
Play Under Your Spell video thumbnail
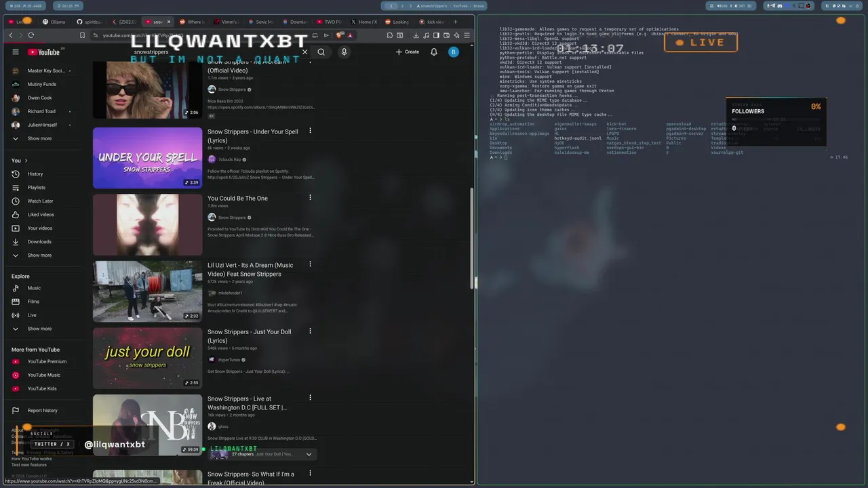147,158
